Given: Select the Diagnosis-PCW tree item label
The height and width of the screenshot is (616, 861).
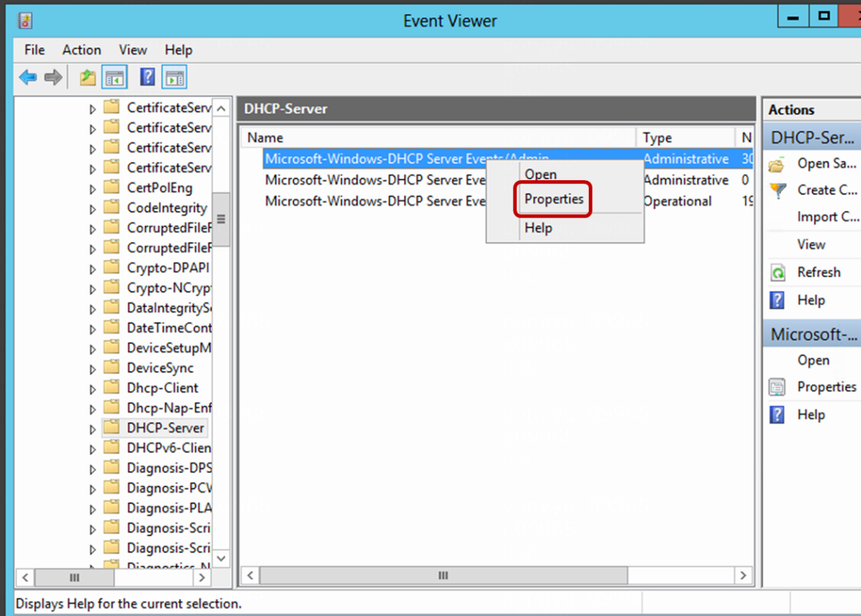Looking at the screenshot, I should tap(169, 488).
